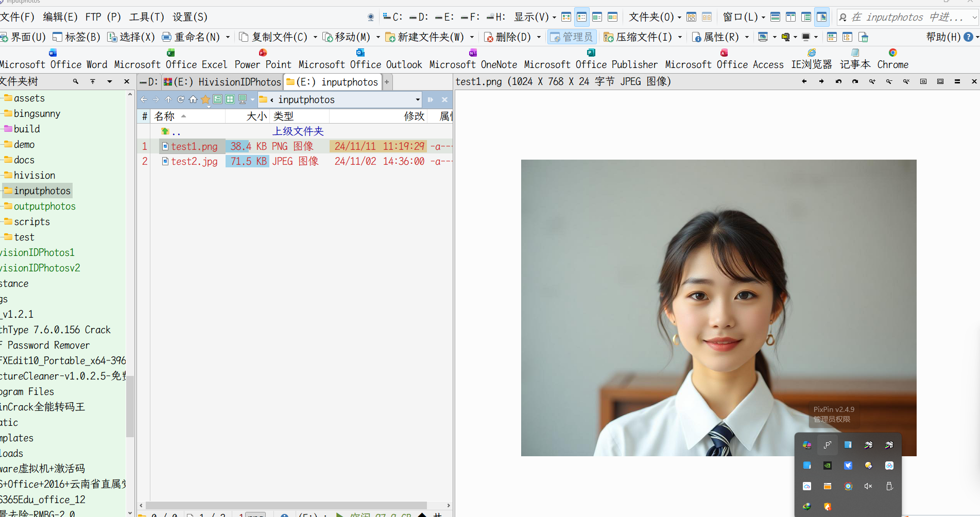The height and width of the screenshot is (517, 980).
Task: Open NVIDIA icon in system tray
Action: 828,466
